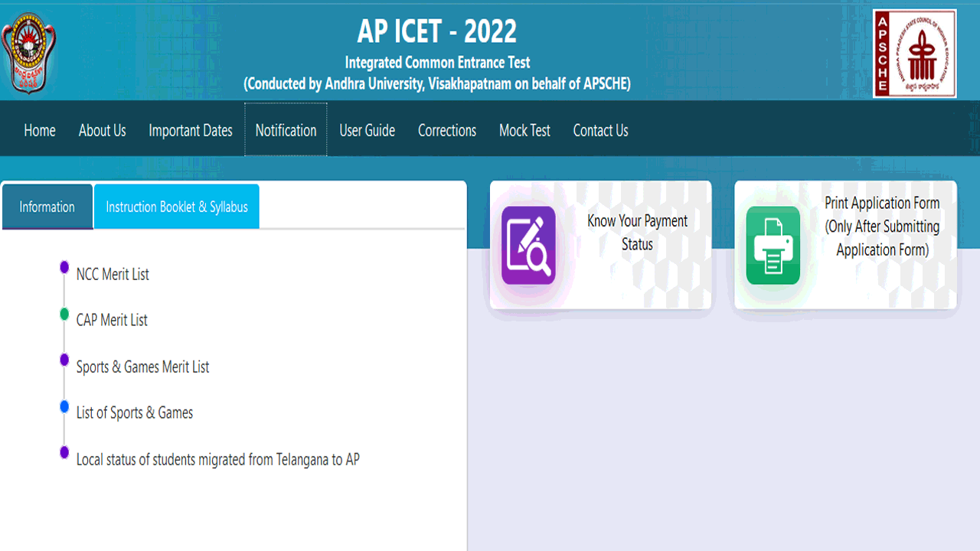Open the Corrections menu item
The height and width of the screenshot is (551, 980).
pyautogui.click(x=447, y=130)
